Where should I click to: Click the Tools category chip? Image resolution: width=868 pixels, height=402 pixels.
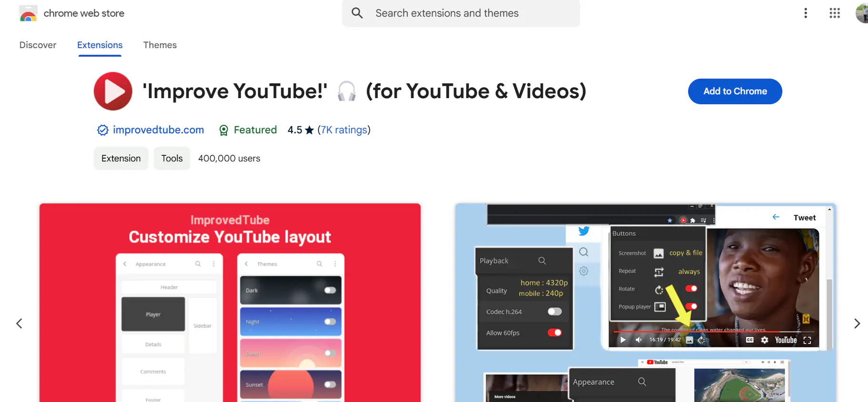[x=172, y=158]
